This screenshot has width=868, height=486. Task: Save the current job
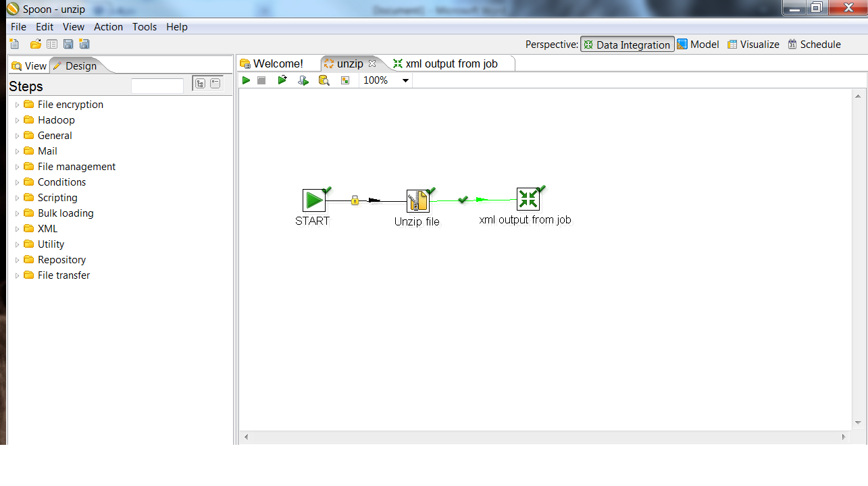(68, 43)
